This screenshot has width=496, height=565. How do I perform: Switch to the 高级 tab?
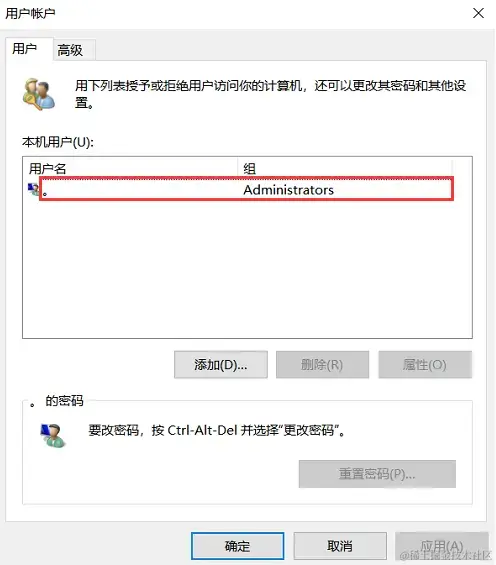pyautogui.click(x=70, y=50)
